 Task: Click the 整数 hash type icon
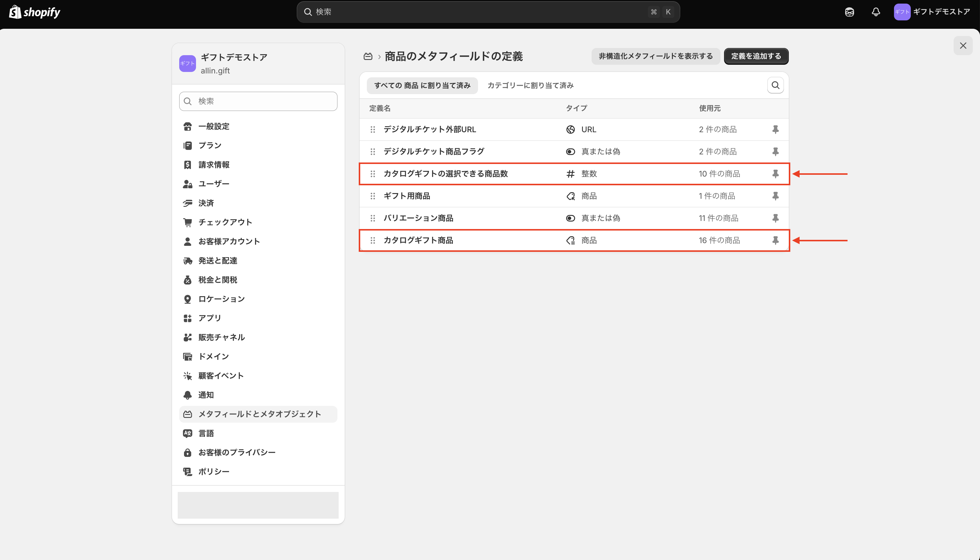coord(571,174)
